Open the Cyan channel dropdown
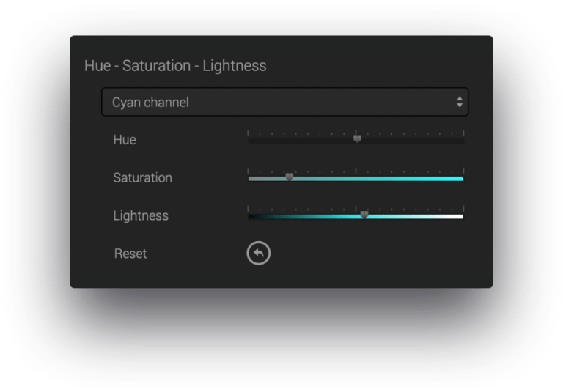This screenshot has width=563, height=392. pos(284,103)
